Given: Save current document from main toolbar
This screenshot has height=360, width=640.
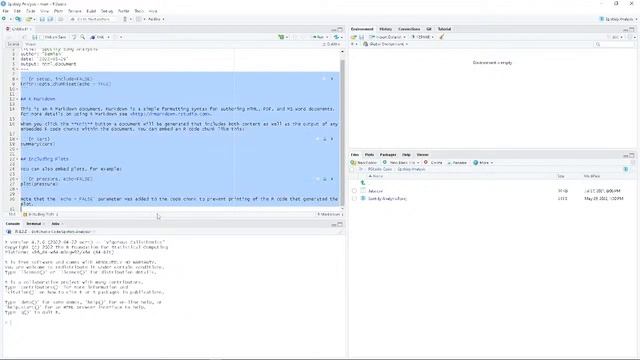Looking at the screenshot, I should 42,19.
